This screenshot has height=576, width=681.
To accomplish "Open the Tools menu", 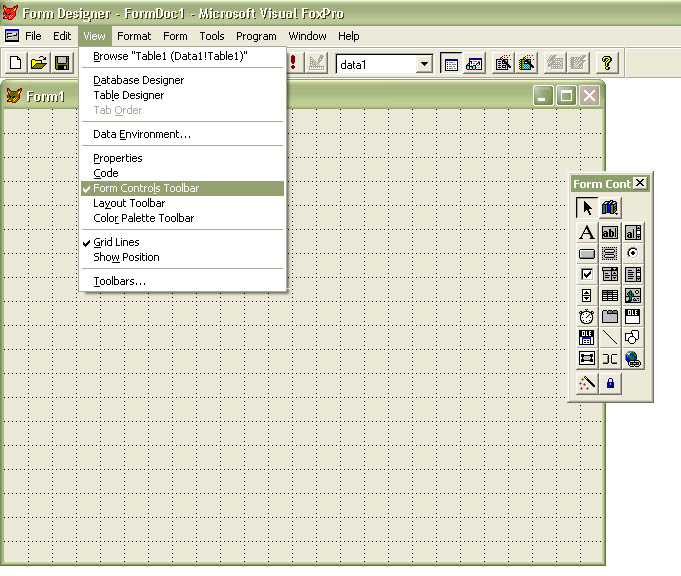I will coord(212,36).
